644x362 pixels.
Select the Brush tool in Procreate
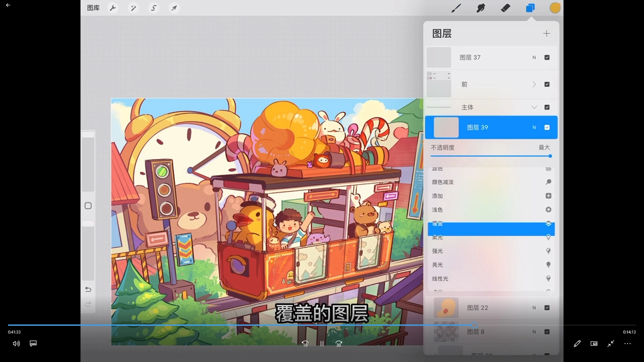click(456, 8)
